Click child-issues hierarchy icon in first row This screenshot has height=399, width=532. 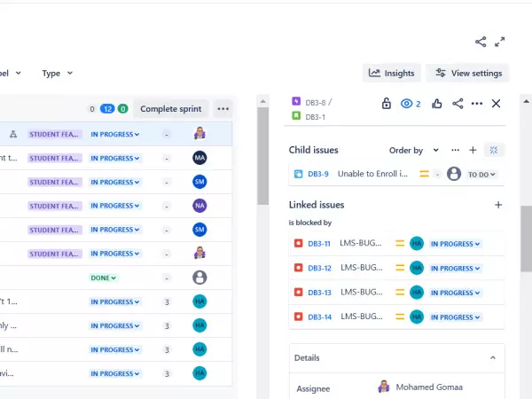point(13,134)
